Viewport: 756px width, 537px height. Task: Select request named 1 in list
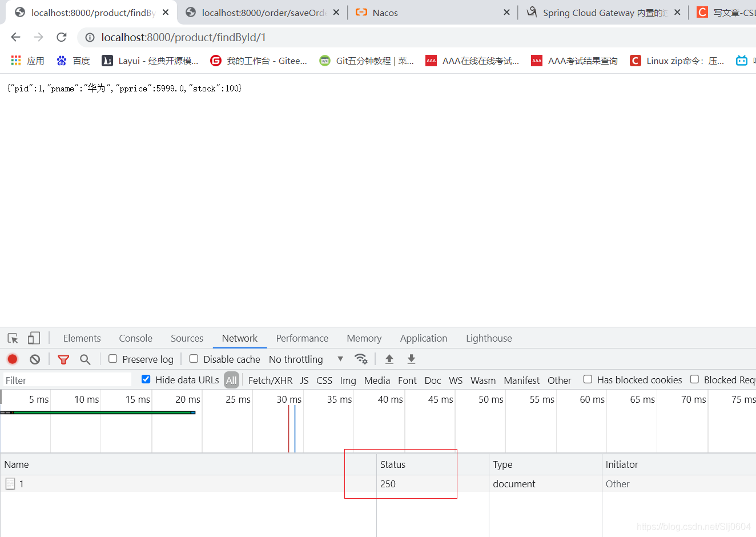tap(21, 484)
